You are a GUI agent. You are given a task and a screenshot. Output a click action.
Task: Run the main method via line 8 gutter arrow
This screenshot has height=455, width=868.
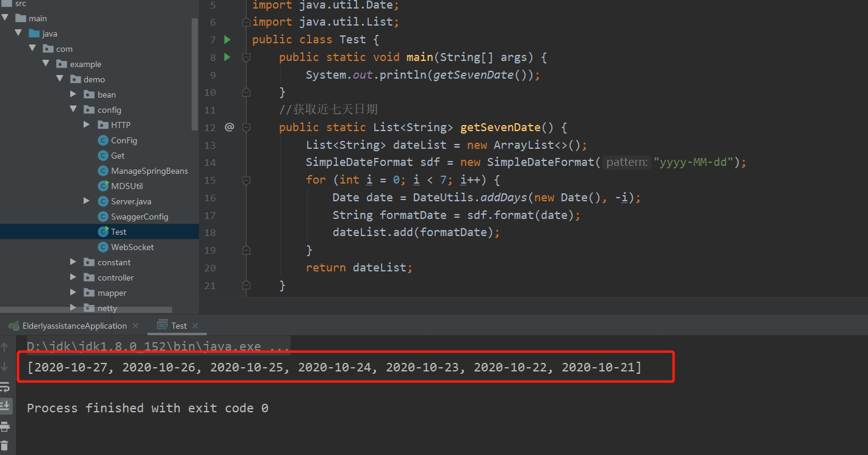[226, 57]
